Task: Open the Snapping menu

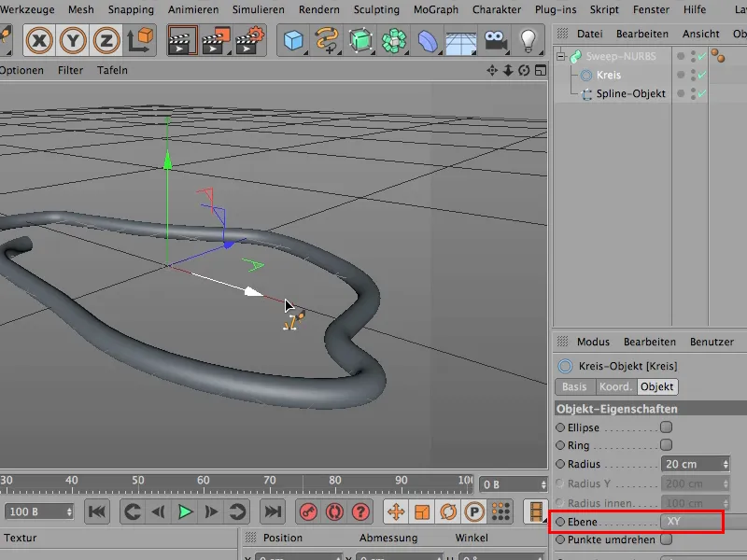Action: point(131,9)
